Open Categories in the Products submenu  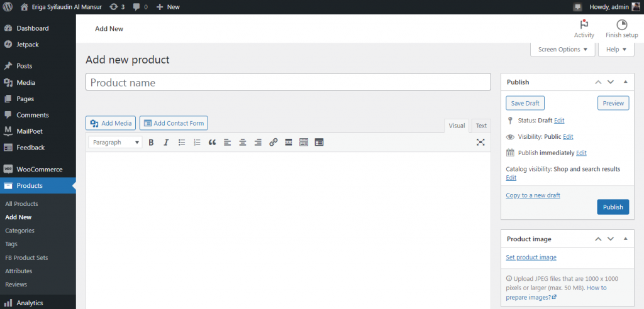click(x=19, y=230)
